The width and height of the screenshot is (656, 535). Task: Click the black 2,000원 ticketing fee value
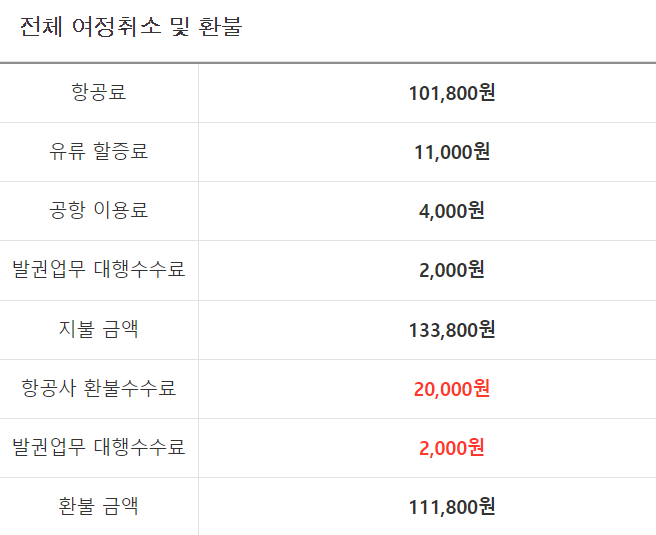pos(452,270)
